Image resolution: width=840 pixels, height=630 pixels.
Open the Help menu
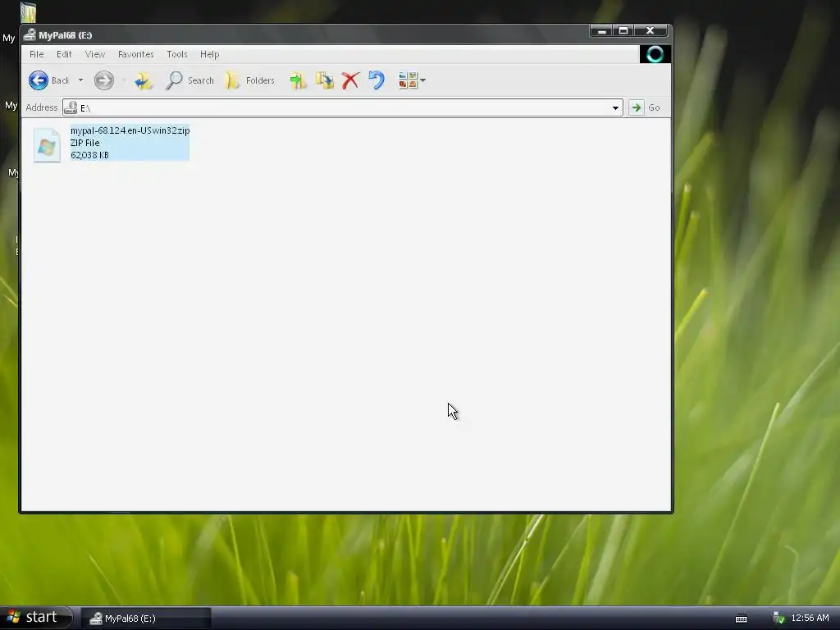point(209,54)
